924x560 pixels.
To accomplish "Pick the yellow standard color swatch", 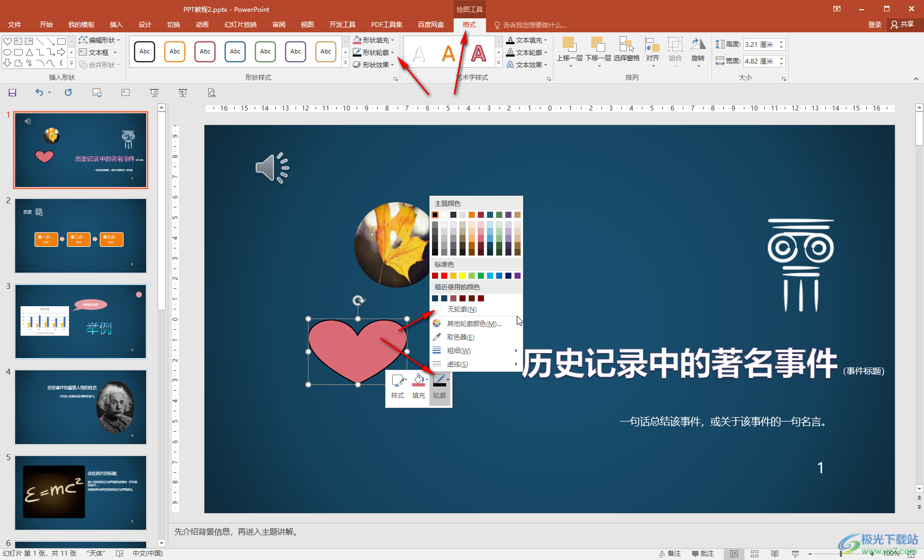I will click(462, 276).
